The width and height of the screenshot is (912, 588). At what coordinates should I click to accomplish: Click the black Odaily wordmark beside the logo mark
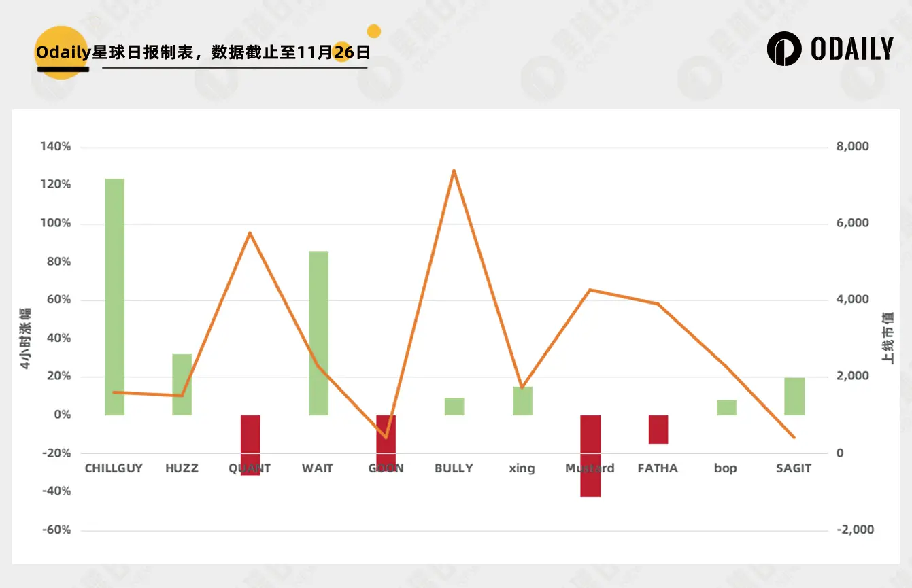click(854, 50)
